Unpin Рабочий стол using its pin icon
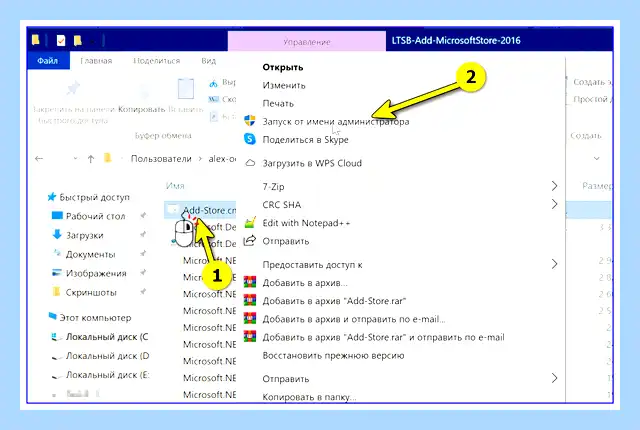 click(x=143, y=215)
